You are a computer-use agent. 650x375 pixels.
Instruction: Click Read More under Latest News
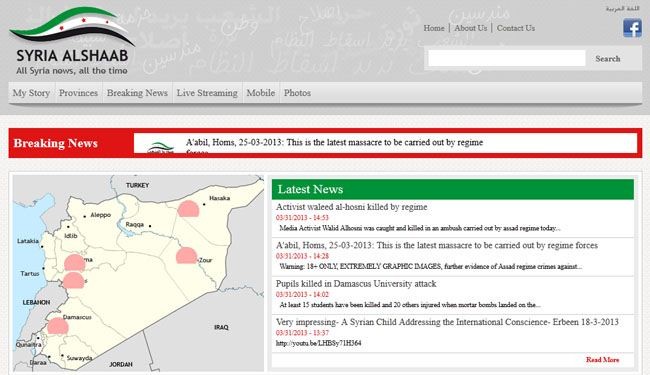click(602, 360)
